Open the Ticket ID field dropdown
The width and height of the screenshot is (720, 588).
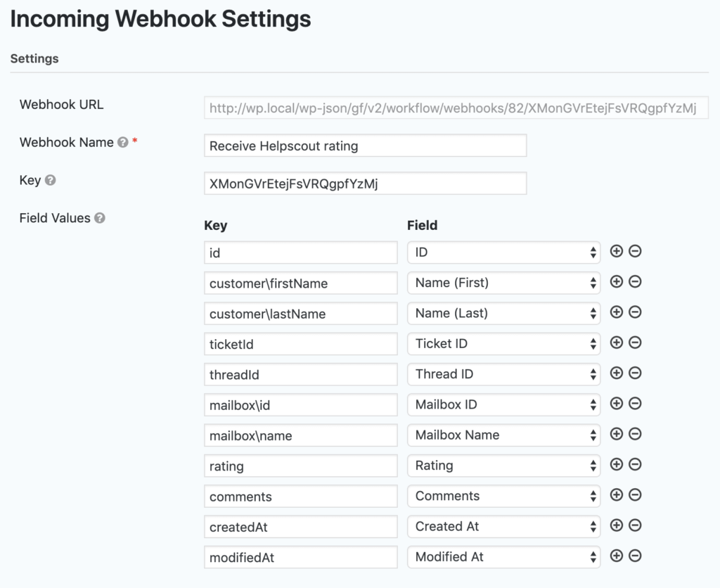point(503,344)
